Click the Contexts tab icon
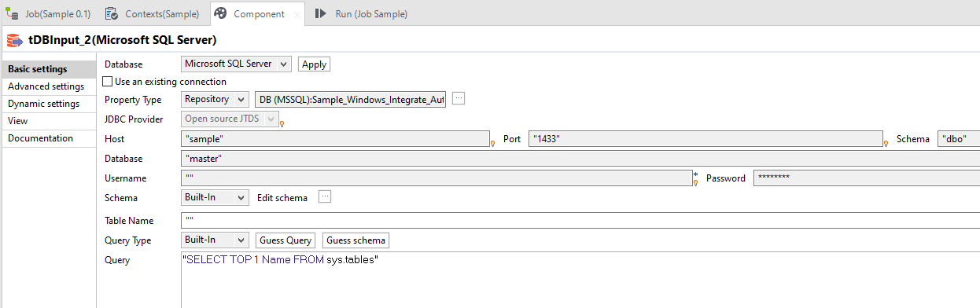This screenshot has height=308, width=980. coord(112,14)
